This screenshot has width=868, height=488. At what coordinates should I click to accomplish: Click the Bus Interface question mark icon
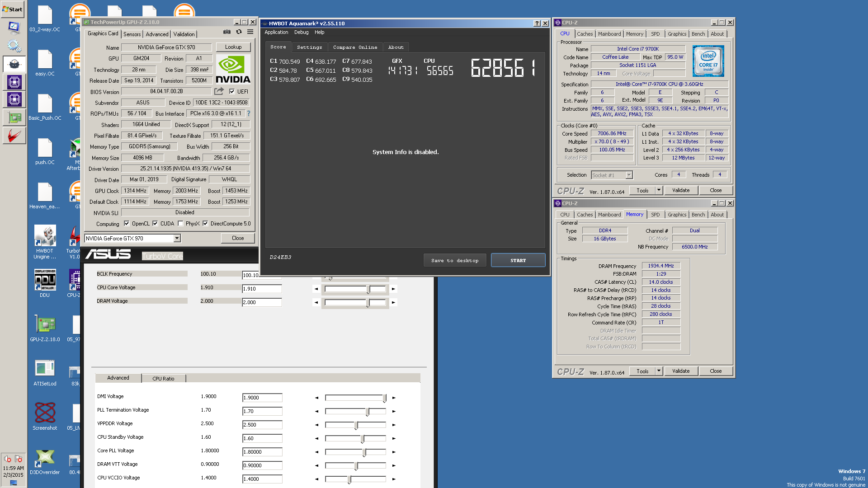click(248, 113)
